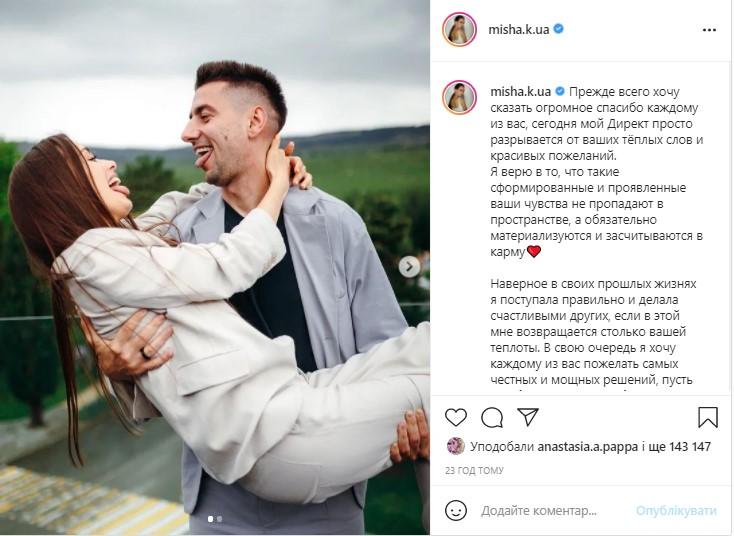
Task: Like the post with the heart icon
Action: click(x=455, y=417)
